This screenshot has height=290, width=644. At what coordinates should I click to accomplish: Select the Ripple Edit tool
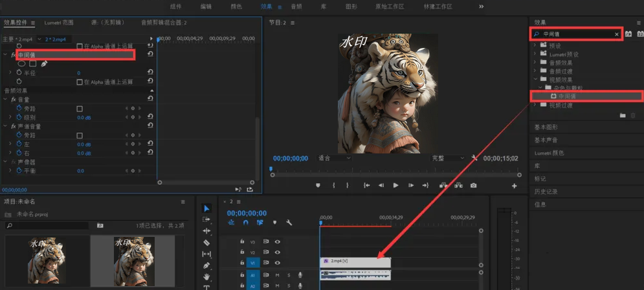pyautogui.click(x=206, y=231)
